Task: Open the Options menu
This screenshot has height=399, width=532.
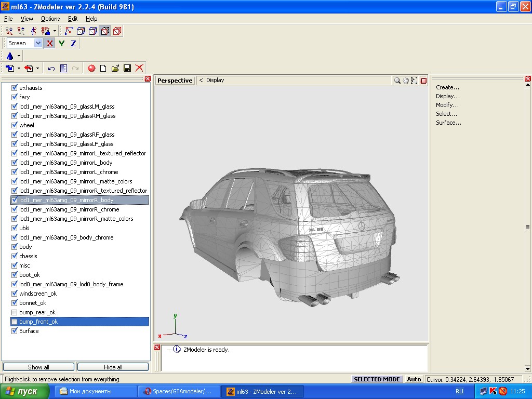Action: click(x=50, y=19)
